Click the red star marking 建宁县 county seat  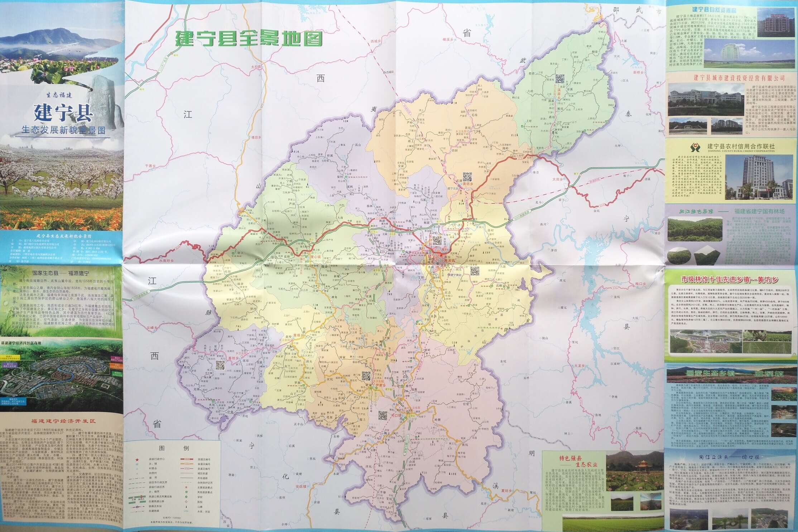click(441, 255)
